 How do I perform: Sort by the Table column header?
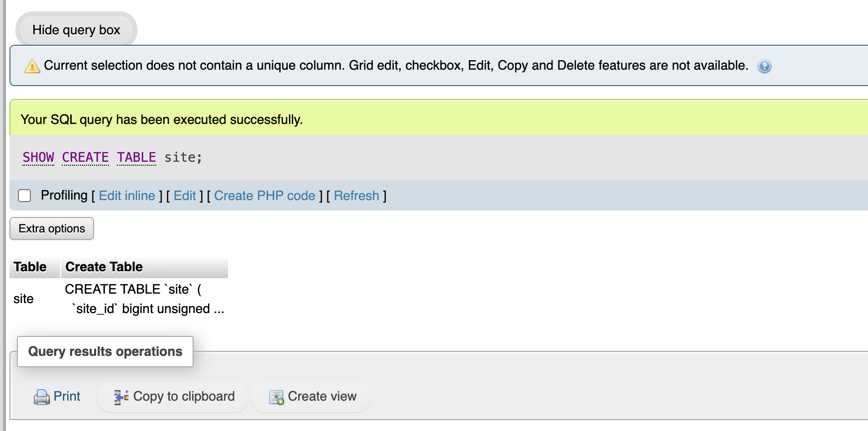pyautogui.click(x=30, y=267)
